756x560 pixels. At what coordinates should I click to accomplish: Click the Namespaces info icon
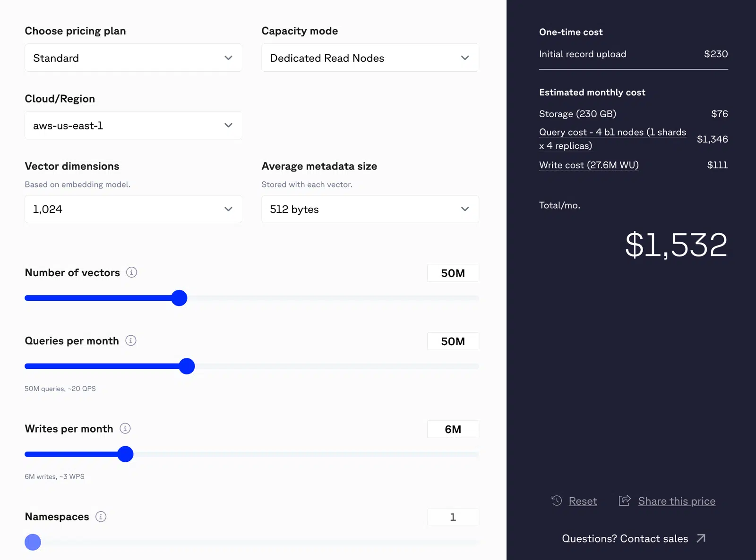100,517
